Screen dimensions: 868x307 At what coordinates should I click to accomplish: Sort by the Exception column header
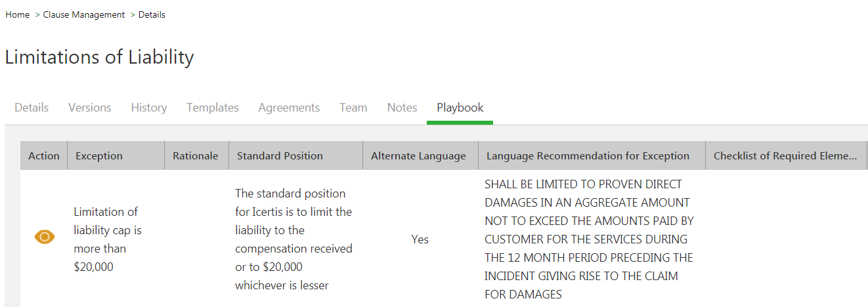tap(99, 156)
